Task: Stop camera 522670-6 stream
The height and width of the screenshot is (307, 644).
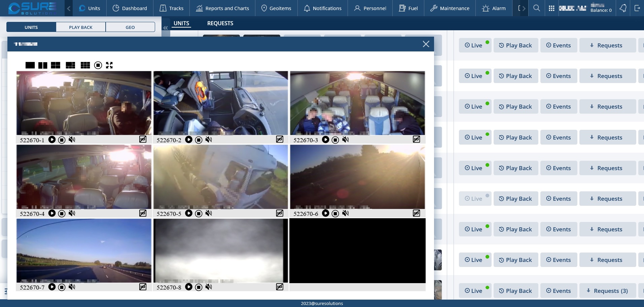Action: [335, 214]
